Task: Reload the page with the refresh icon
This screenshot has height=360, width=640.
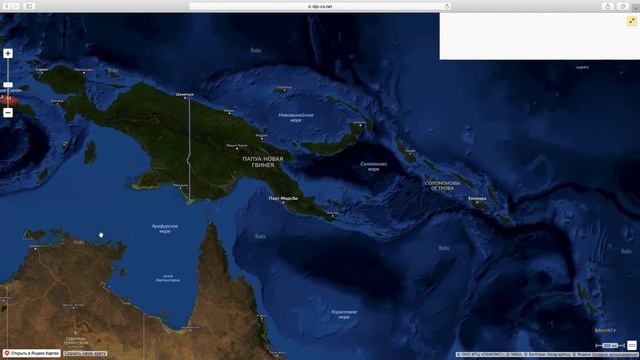Action: [x=447, y=7]
